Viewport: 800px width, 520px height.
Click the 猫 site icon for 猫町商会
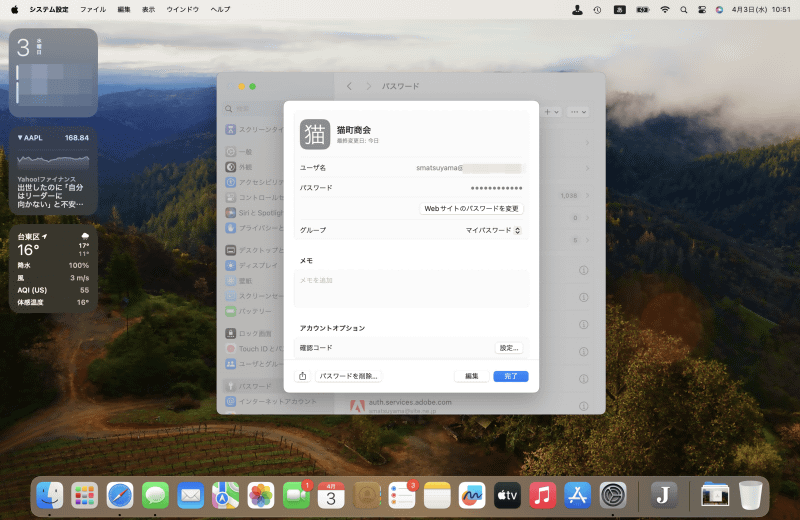pos(315,134)
